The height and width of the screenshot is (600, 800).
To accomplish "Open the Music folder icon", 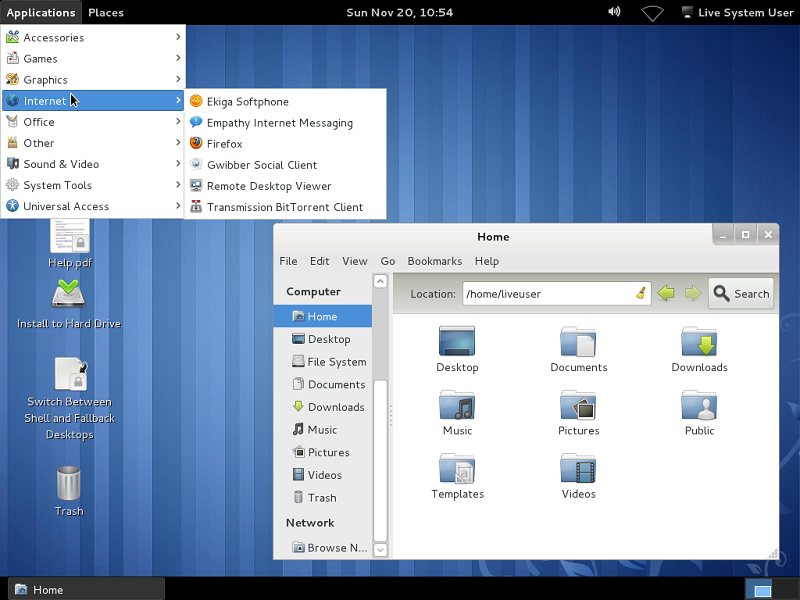I will click(457, 406).
